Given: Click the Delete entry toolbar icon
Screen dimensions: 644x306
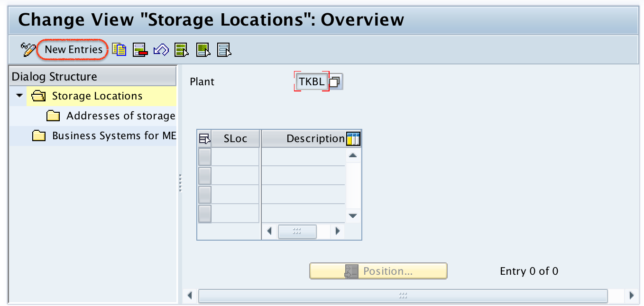Looking at the screenshot, I should coord(140,49).
